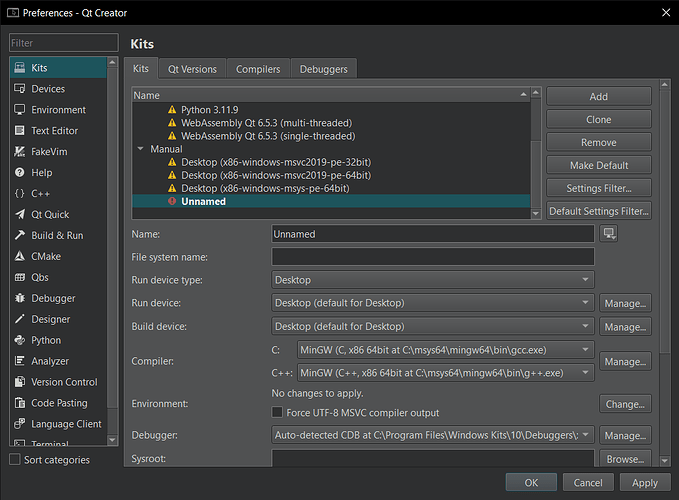679x500 pixels.
Task: Collapse the Manual kits tree group
Action: click(139, 149)
